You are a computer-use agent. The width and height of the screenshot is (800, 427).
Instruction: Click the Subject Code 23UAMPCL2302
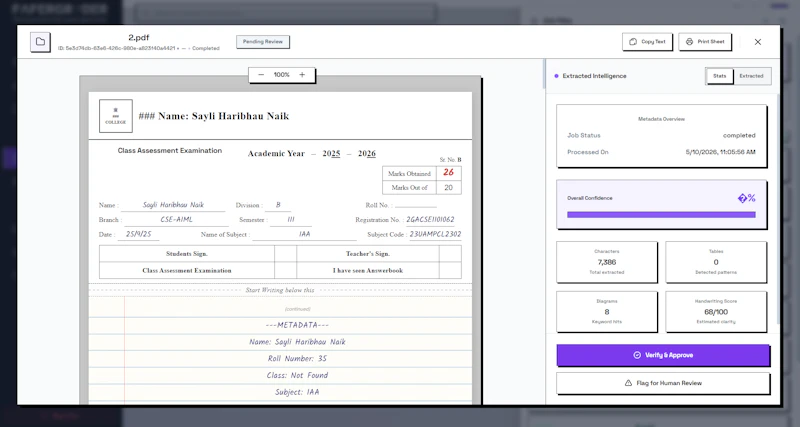(x=435, y=234)
